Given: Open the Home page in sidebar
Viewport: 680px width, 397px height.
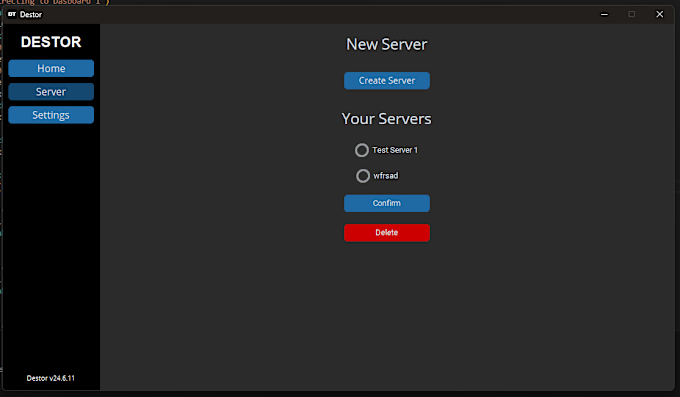Looking at the screenshot, I should click(x=51, y=69).
